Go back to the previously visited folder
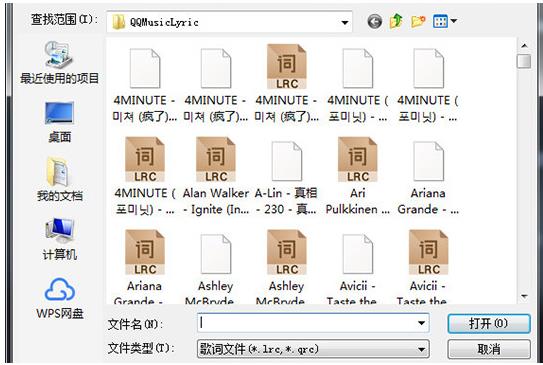 [x=375, y=22]
